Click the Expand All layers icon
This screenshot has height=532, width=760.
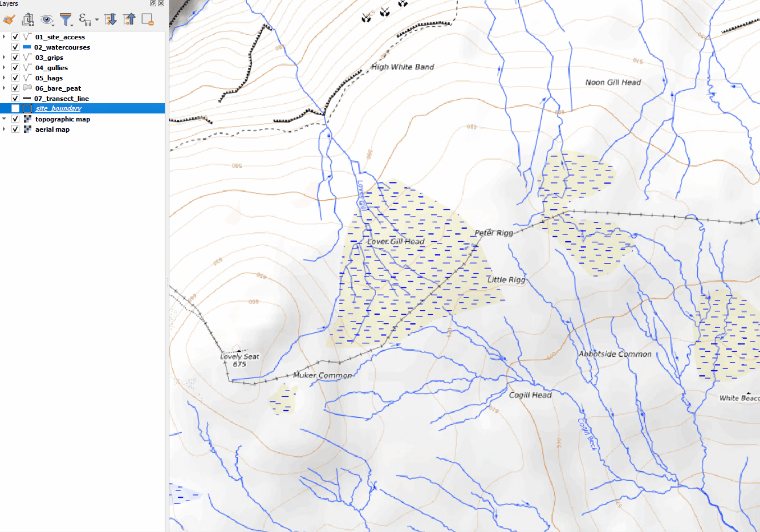(x=111, y=20)
